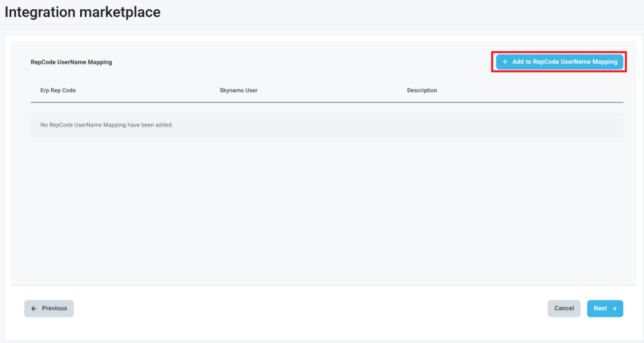Click the word 'marketplace' in the page title
Image resolution: width=644 pixels, height=343 pixels.
point(120,12)
